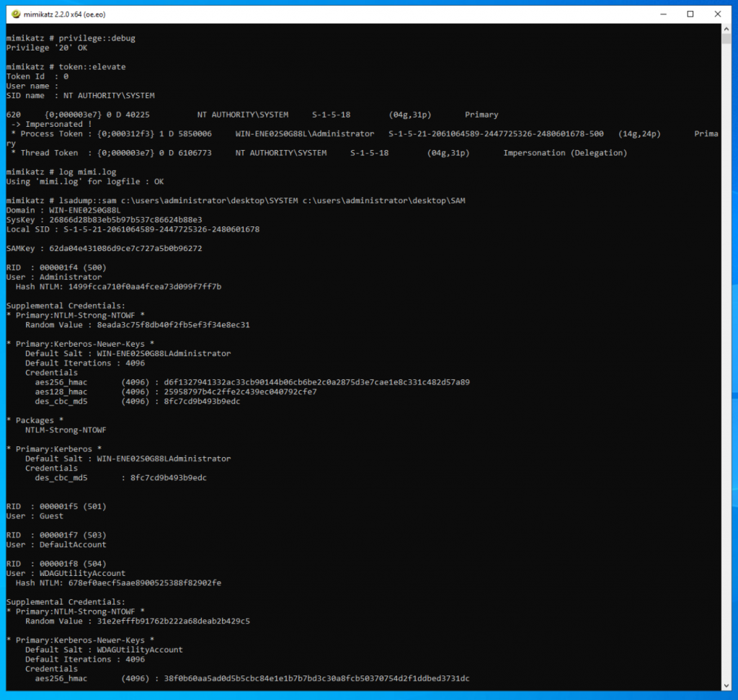Click the 'Token Id : 0' line

pos(37,76)
